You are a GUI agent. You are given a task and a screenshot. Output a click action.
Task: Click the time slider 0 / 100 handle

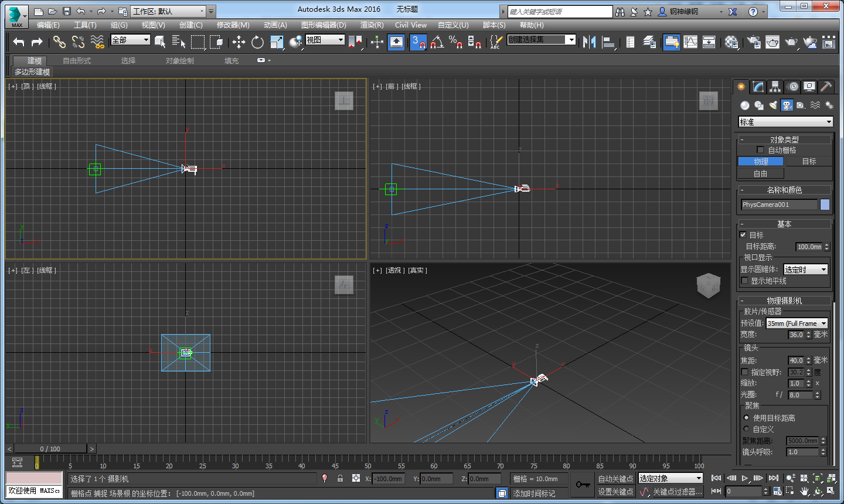50,449
